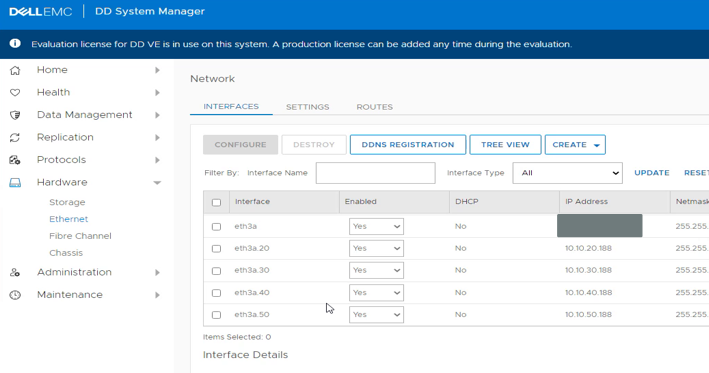Check the eth3a interface checkbox
Image resolution: width=709 pixels, height=373 pixels.
click(x=217, y=227)
